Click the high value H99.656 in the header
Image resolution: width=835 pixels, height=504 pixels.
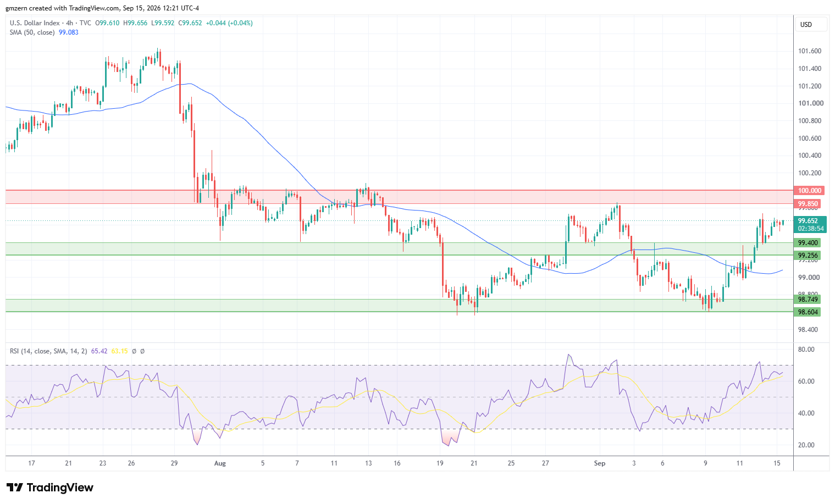click(x=135, y=23)
